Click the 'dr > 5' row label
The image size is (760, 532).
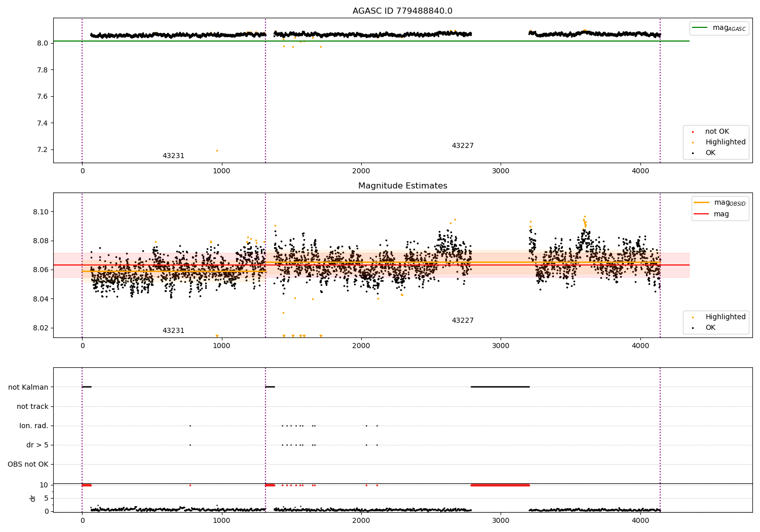click(37, 445)
